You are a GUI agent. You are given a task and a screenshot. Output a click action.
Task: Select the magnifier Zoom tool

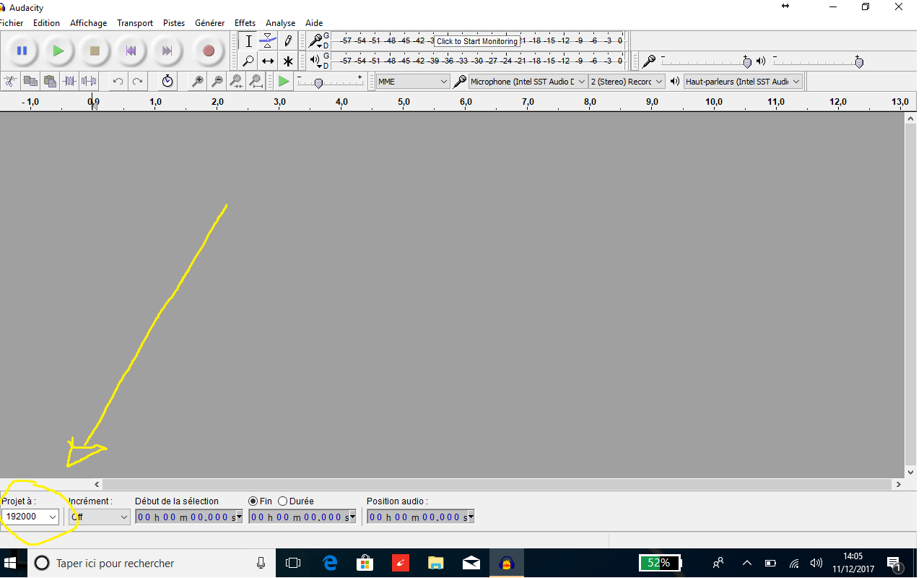(248, 61)
